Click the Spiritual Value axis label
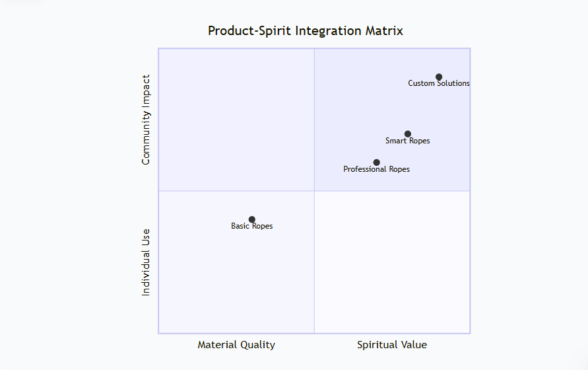The height and width of the screenshot is (370, 588). pos(392,345)
